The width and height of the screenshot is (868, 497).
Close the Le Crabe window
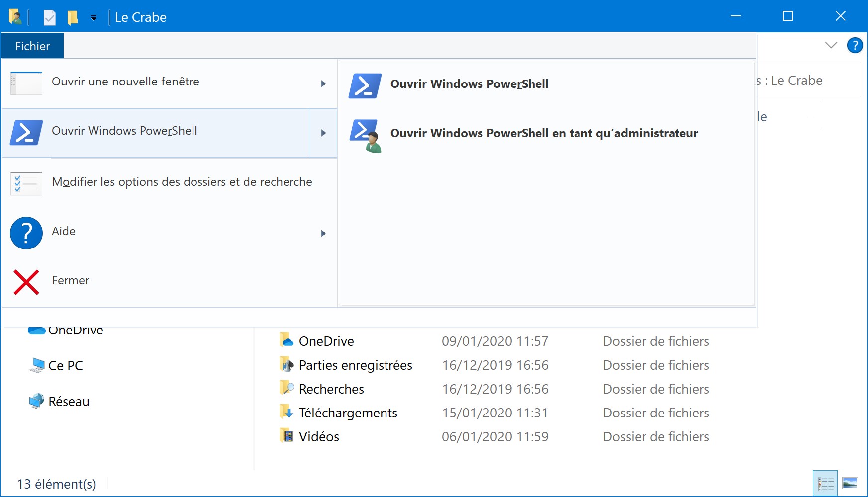click(x=840, y=16)
